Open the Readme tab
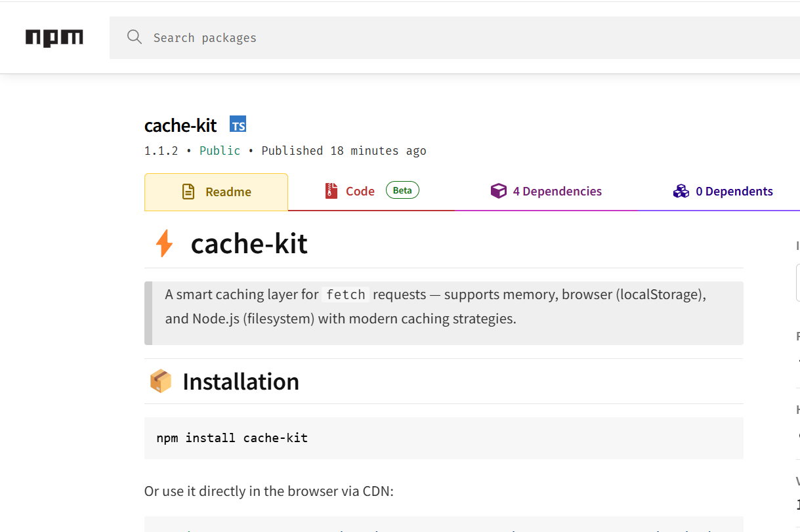 click(x=216, y=192)
